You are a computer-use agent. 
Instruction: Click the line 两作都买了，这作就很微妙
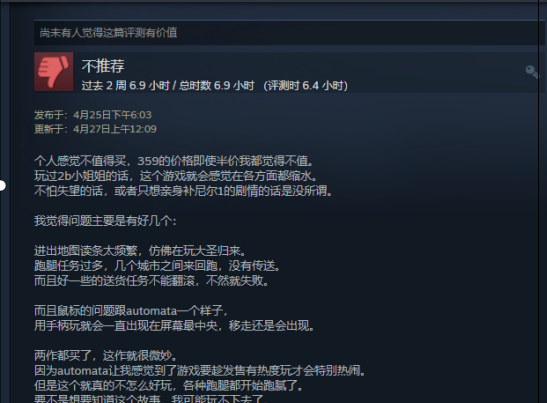[106, 356]
